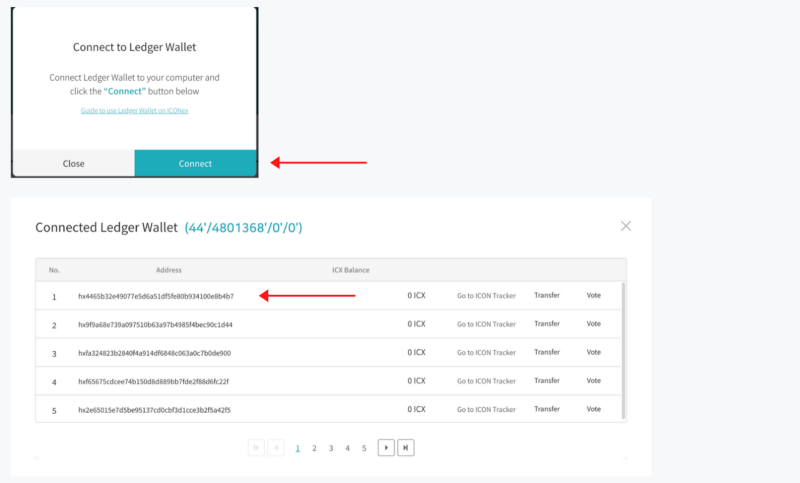Click Vote for wallet row 2
The width and height of the screenshot is (800, 483).
[593, 324]
